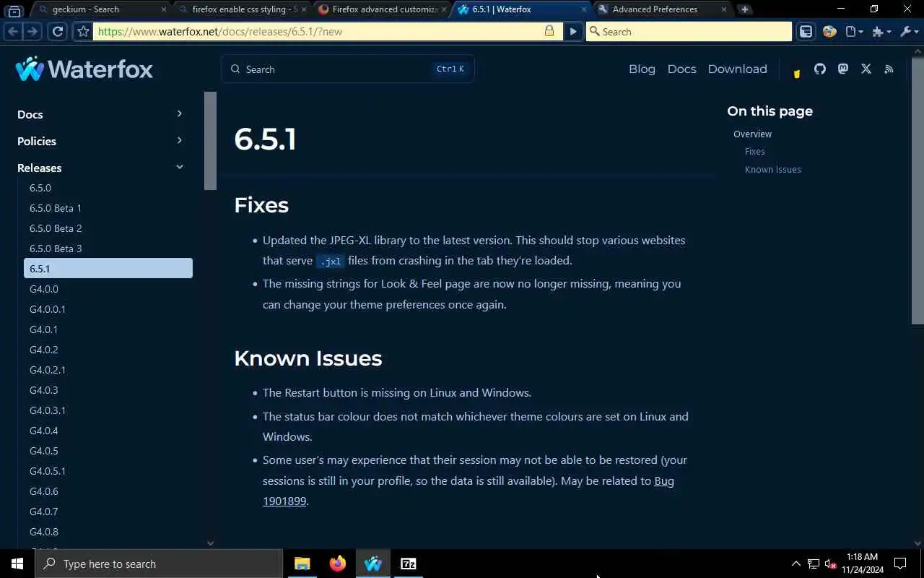Open the Blog link in the site header
924x578 pixels.
click(x=642, y=69)
